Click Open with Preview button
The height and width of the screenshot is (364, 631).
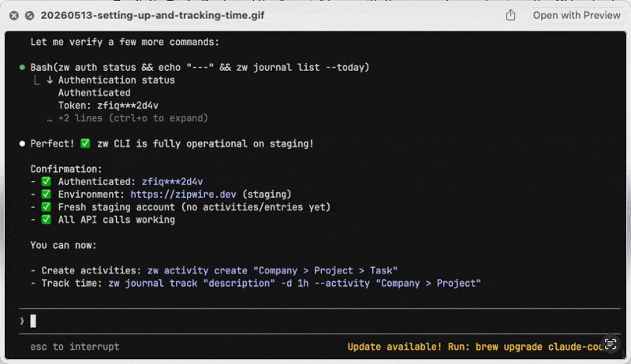coord(577,15)
